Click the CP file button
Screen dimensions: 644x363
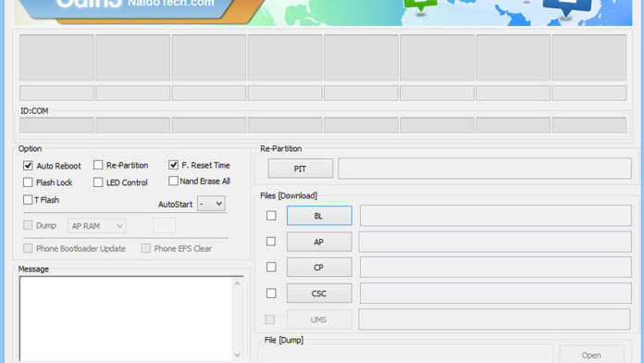(319, 268)
